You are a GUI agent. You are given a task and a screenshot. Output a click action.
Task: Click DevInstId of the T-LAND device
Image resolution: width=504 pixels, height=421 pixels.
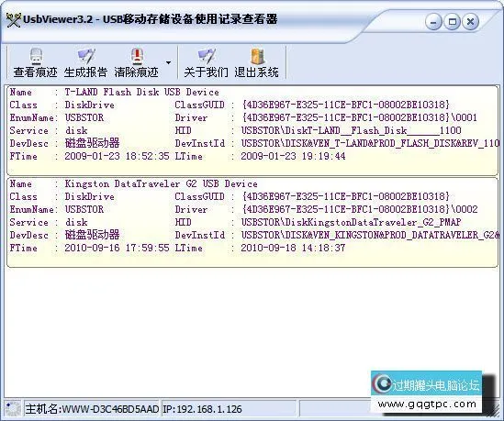(370, 144)
